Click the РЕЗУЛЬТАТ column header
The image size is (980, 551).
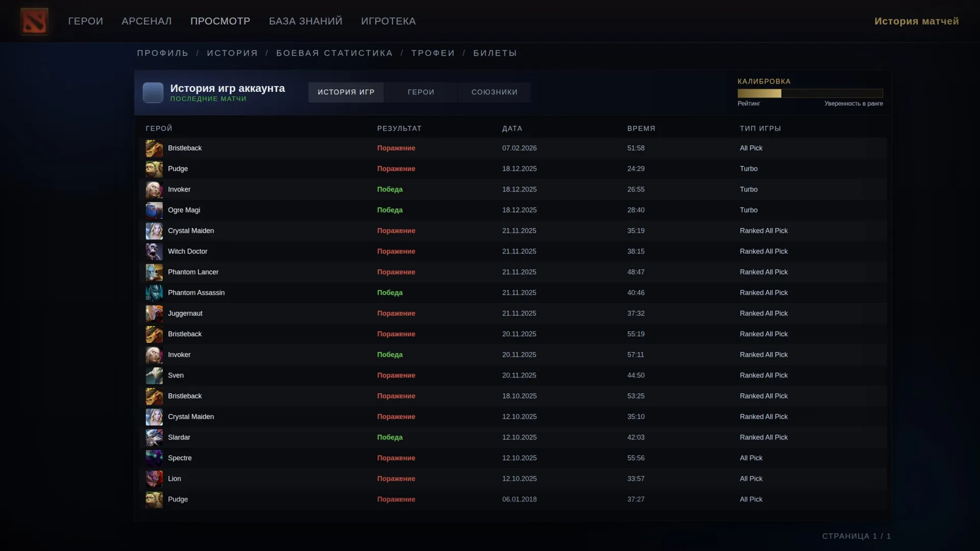[x=400, y=129]
